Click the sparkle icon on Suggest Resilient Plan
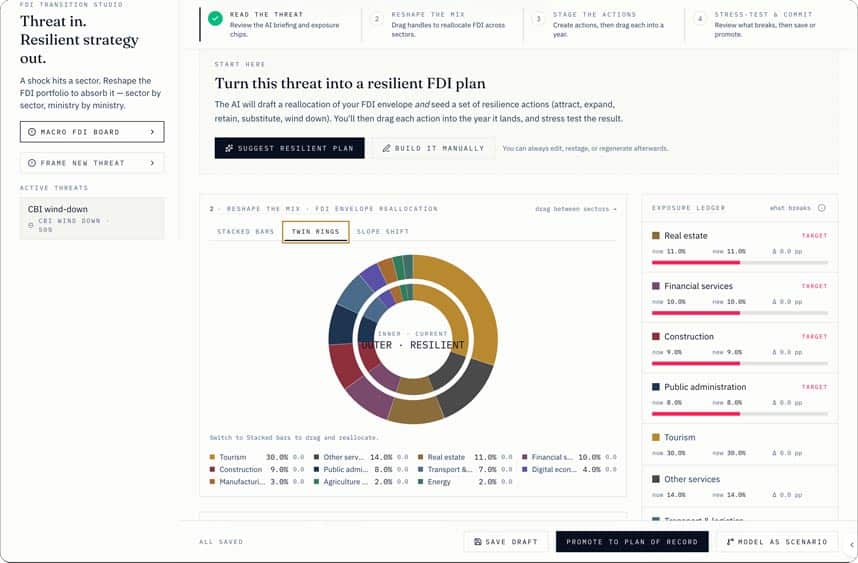This screenshot has width=858, height=563. (x=229, y=148)
